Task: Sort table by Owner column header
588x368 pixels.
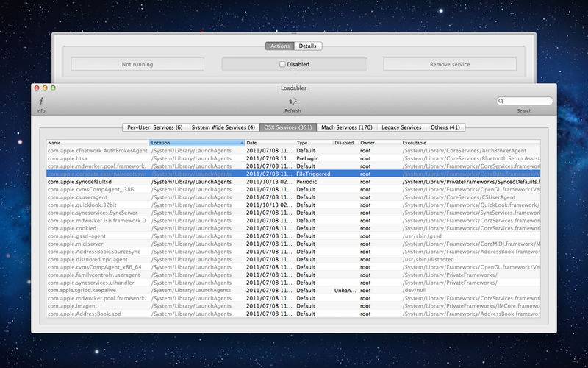Action: (379, 143)
